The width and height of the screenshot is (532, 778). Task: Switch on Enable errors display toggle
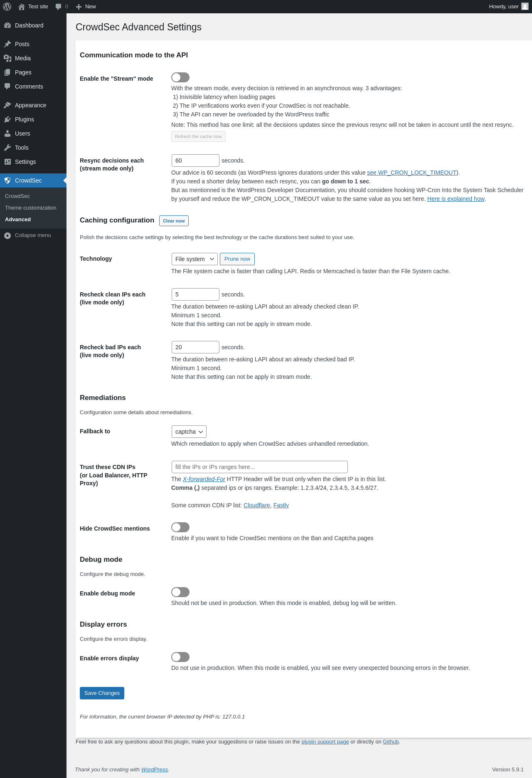click(180, 657)
